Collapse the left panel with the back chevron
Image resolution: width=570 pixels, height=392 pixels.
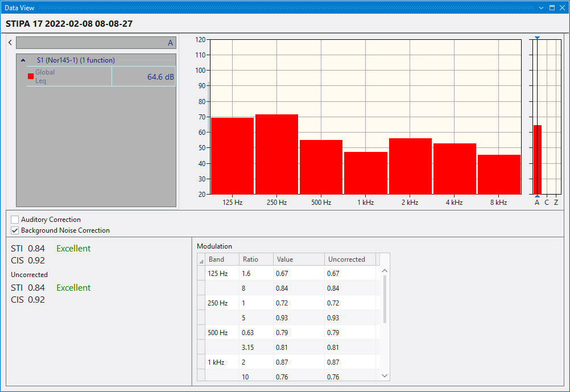(x=10, y=43)
